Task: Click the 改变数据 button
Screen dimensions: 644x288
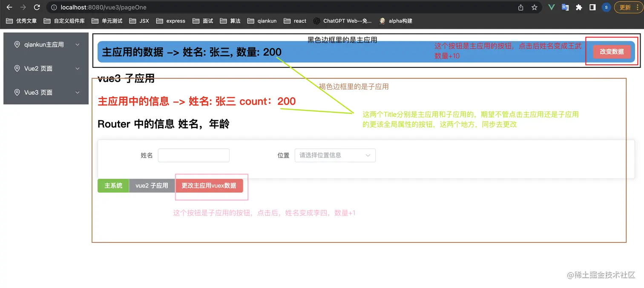Action: click(x=611, y=52)
